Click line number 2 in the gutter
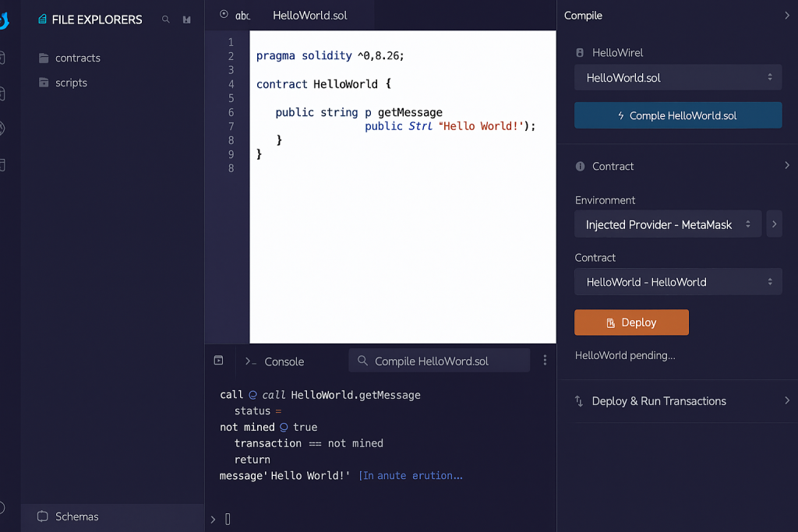798x532 pixels. tap(231, 56)
